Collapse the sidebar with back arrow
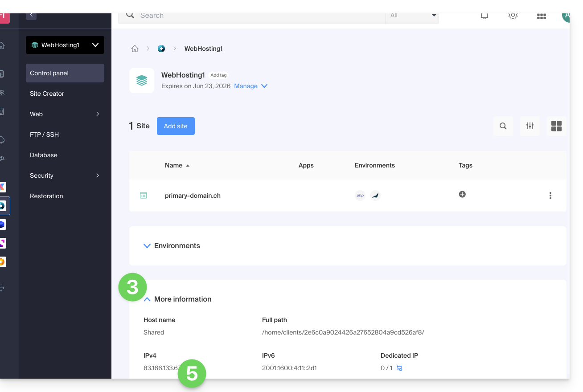 pos(31,16)
